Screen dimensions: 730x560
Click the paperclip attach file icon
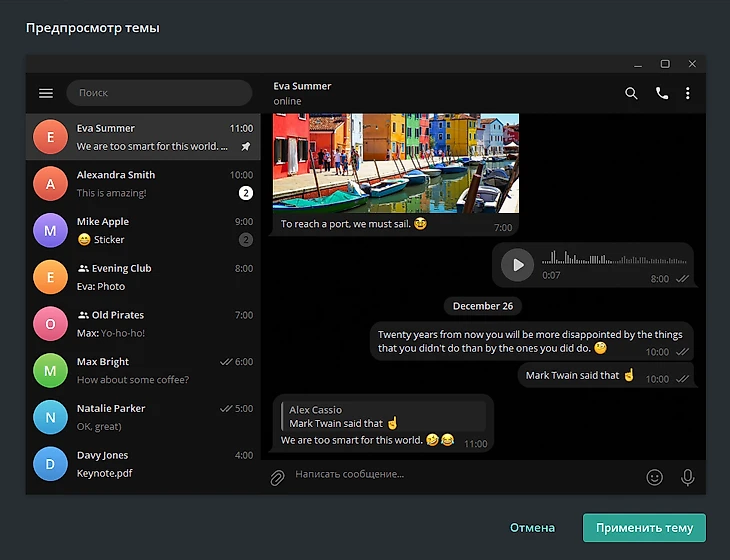click(278, 478)
